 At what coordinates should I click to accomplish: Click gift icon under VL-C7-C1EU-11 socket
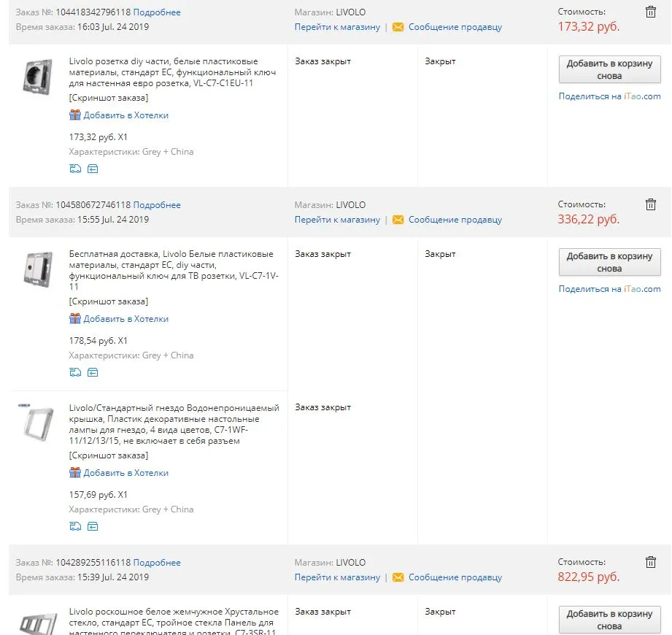[75, 115]
